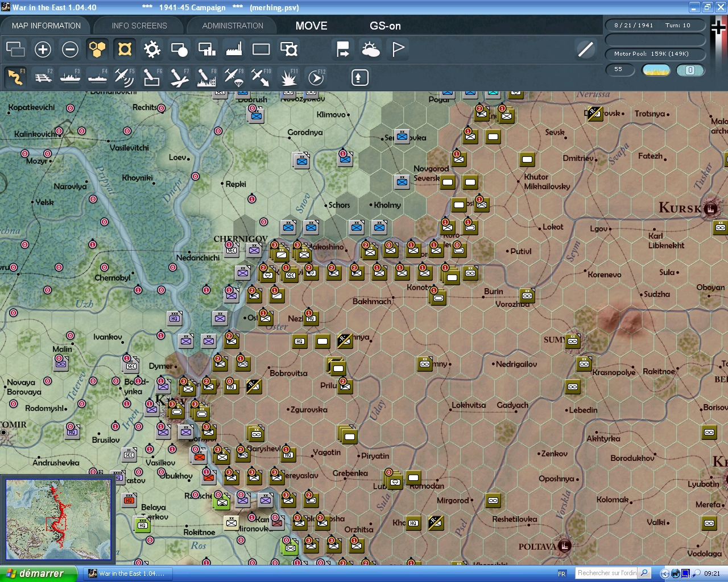Select the F9 air transport parachute icon
Image resolution: width=728 pixels, height=582 pixels.
[234, 77]
